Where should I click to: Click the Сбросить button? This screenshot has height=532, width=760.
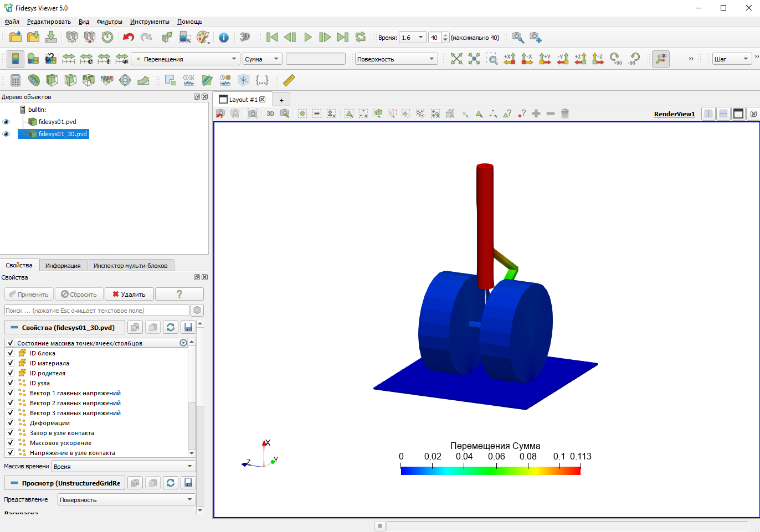(x=79, y=294)
